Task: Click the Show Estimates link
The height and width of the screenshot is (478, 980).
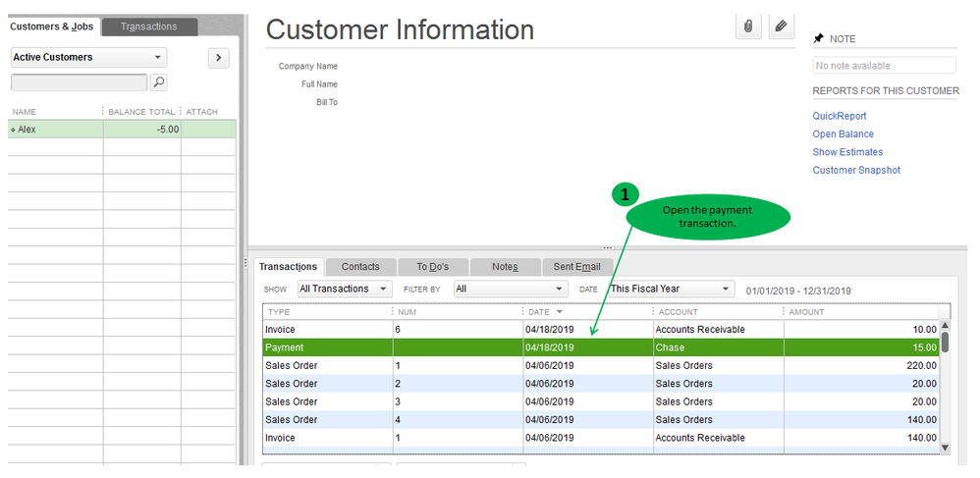Action: [847, 152]
